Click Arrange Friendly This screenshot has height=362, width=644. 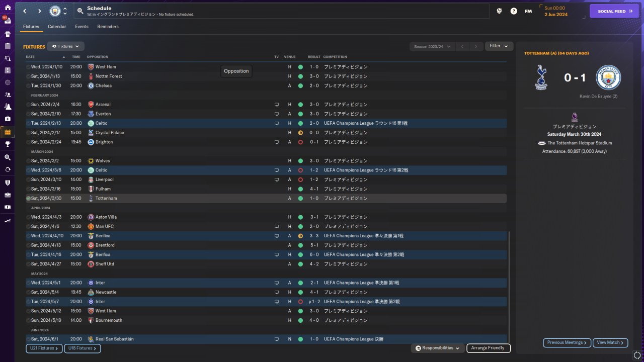pos(489,348)
